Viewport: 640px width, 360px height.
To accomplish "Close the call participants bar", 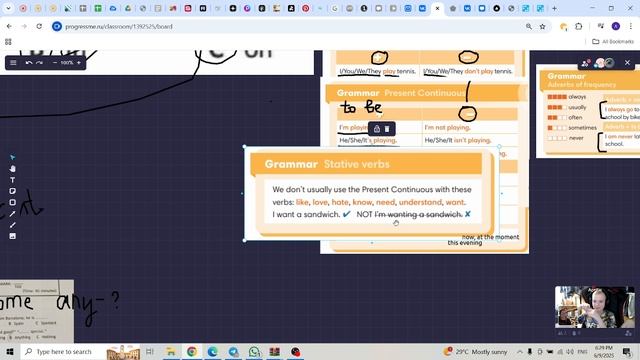I will (x=627, y=62).
